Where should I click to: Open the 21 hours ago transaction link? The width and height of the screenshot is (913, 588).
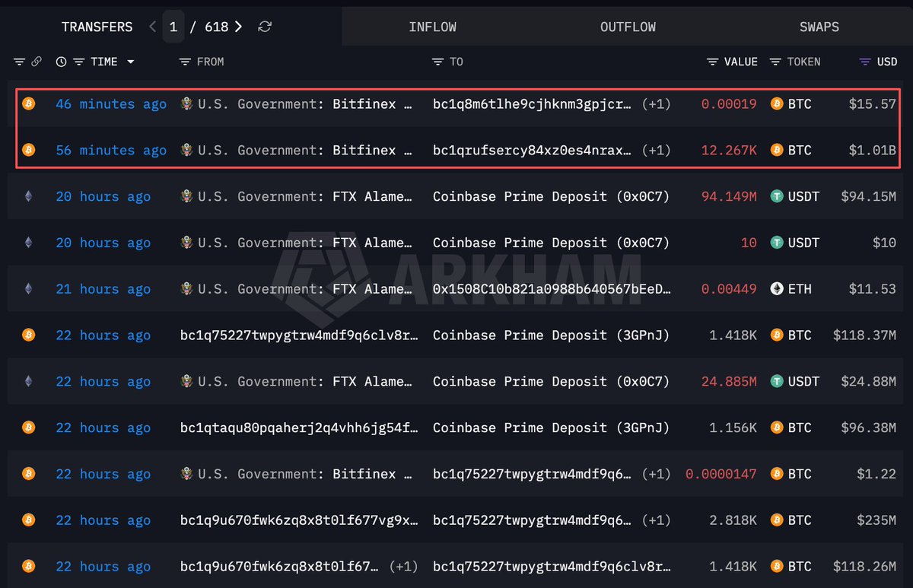103,289
